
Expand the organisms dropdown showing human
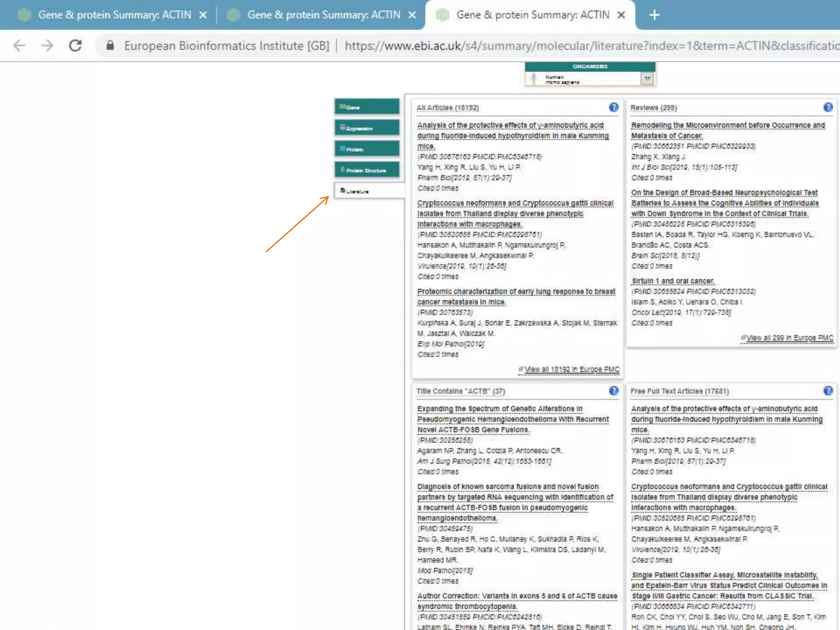(x=647, y=78)
